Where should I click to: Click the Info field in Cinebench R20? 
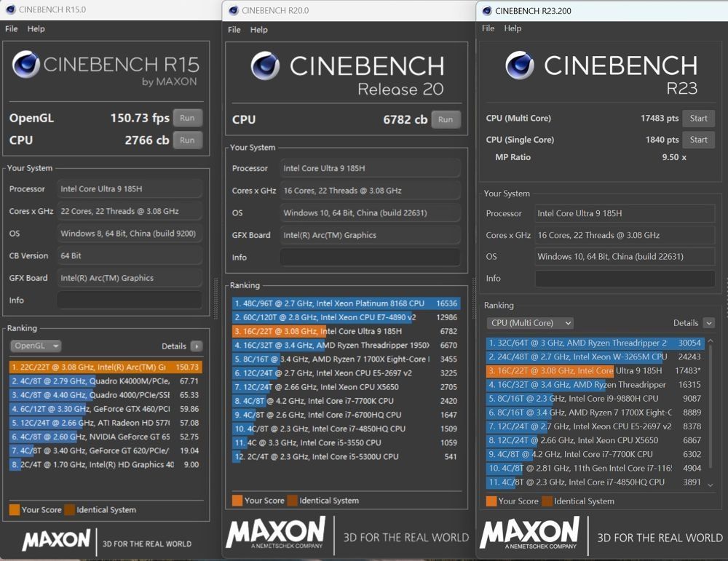(370, 258)
